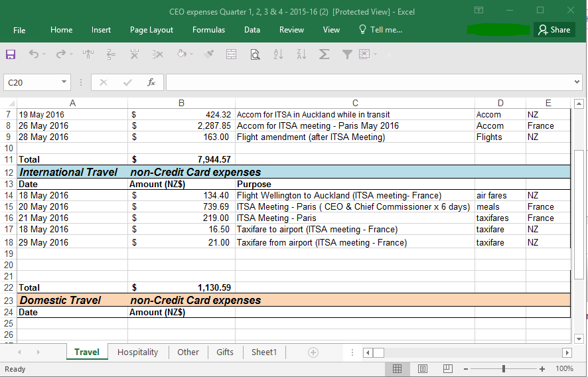This screenshot has height=377, width=588.
Task: Open the Data ribbon tab
Action: 252,30
